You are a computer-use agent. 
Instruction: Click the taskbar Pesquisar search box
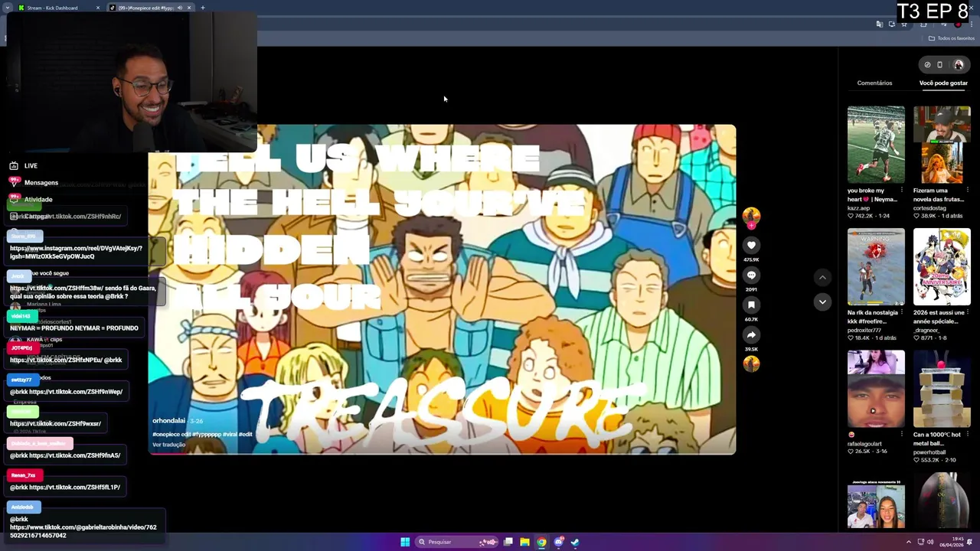point(457,542)
